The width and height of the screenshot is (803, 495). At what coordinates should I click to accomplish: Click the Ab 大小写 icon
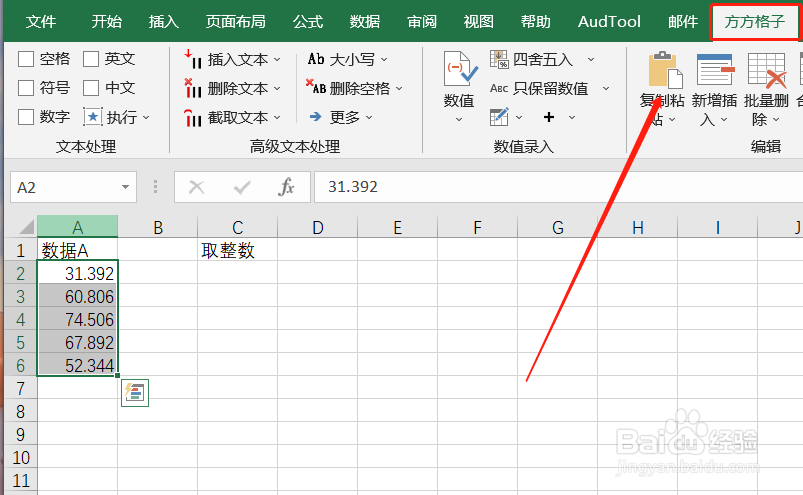point(316,59)
